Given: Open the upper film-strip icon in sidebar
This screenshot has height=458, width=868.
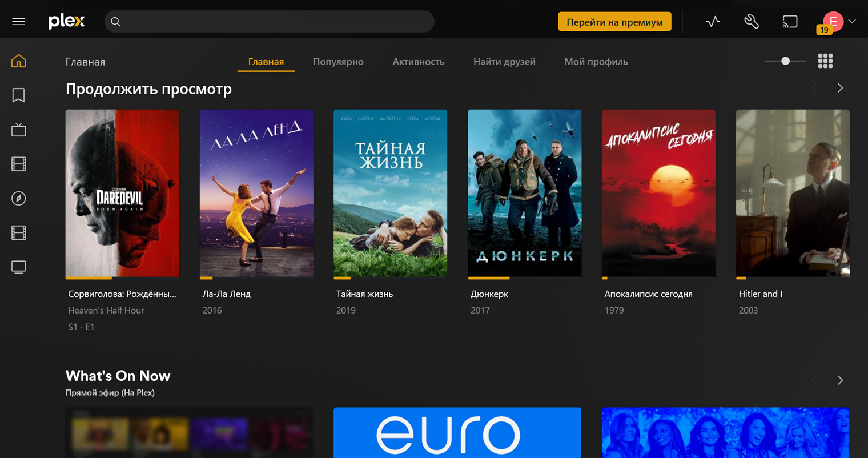Looking at the screenshot, I should pos(19,164).
